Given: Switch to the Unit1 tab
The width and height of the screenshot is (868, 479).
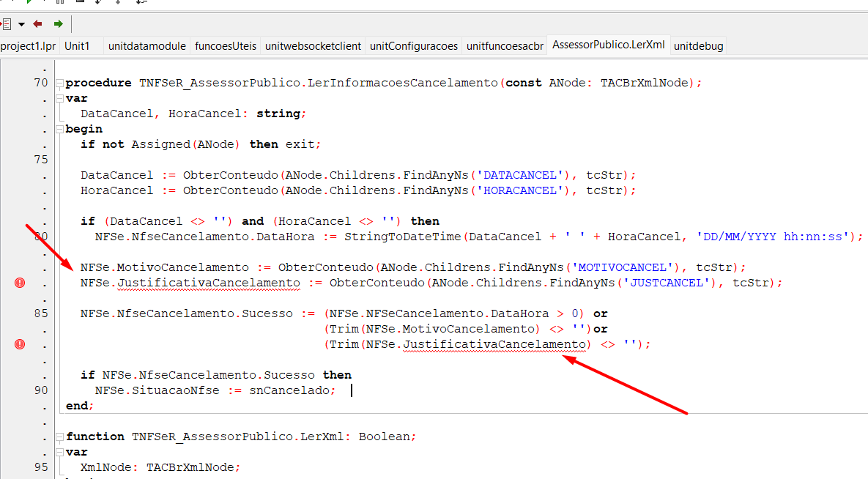Looking at the screenshot, I should pos(77,46).
